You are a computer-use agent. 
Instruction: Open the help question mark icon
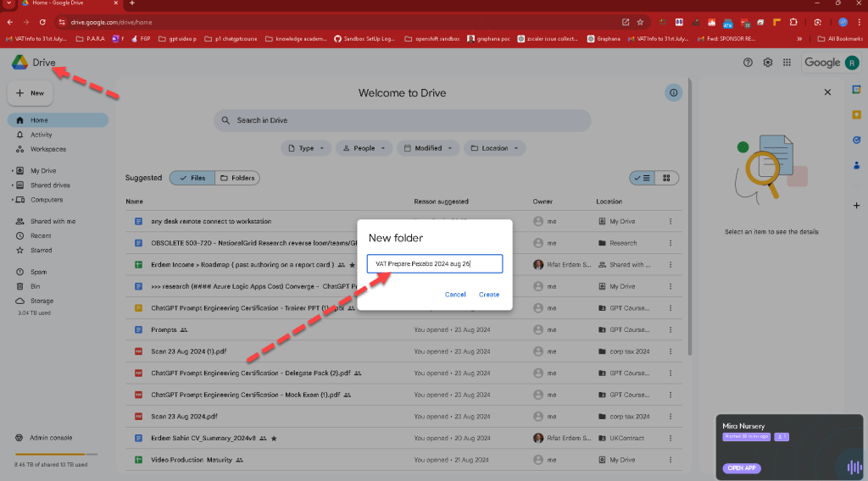tap(748, 63)
